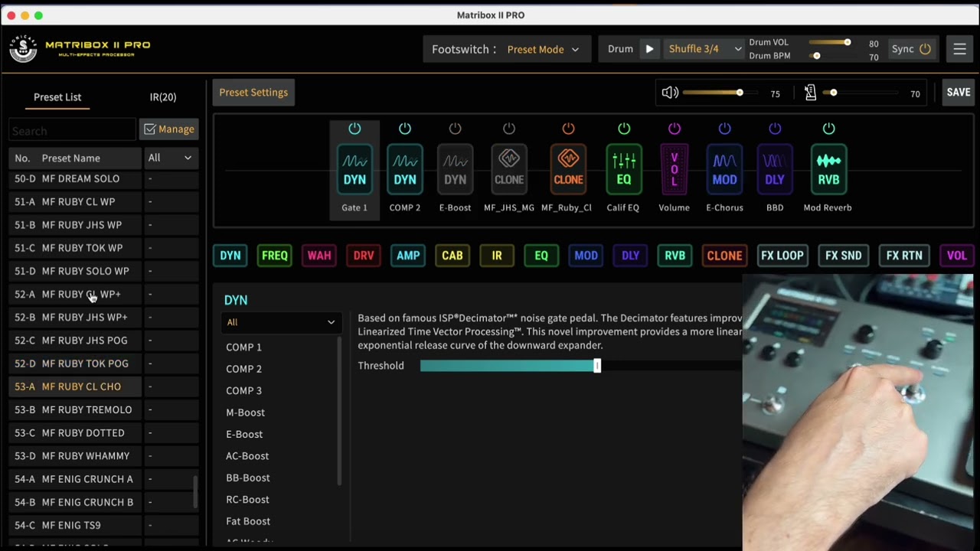The height and width of the screenshot is (551, 980).
Task: Switch to the Preset List tab
Action: (x=57, y=97)
